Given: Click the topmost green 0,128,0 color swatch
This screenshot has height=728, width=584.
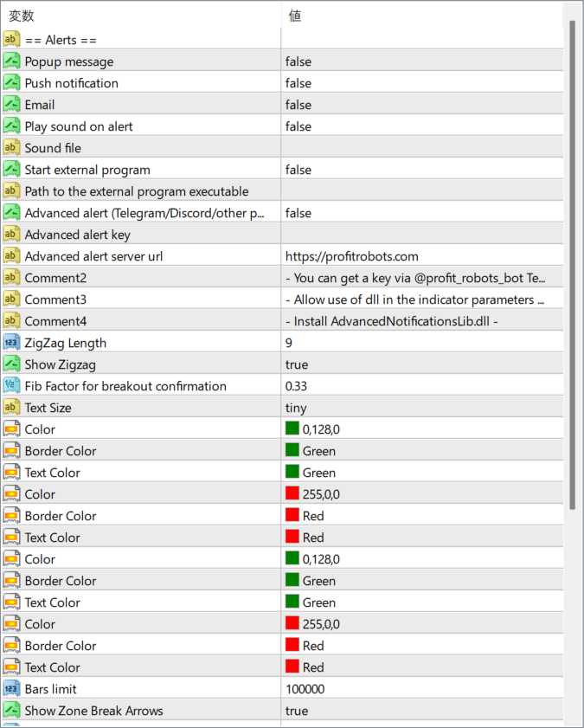Looking at the screenshot, I should pos(292,429).
